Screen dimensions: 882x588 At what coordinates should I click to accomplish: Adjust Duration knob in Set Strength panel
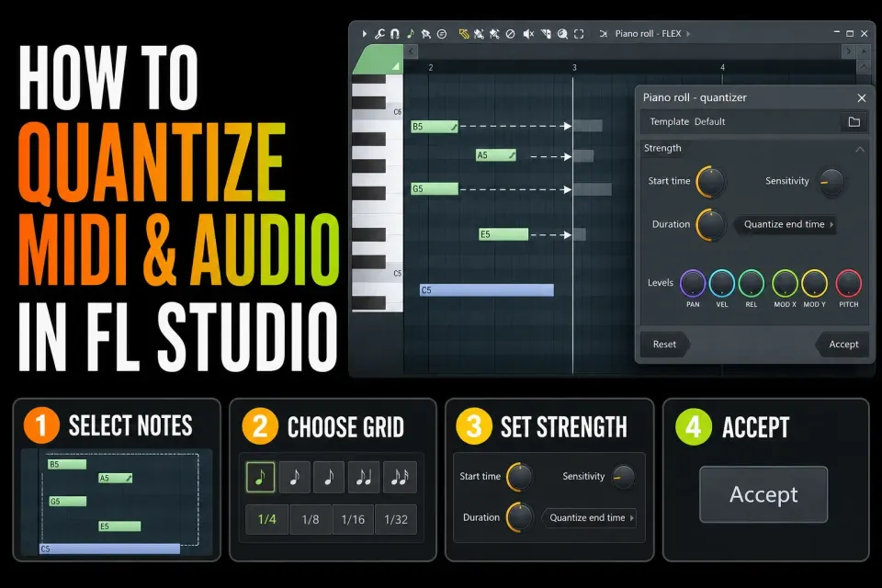tap(518, 517)
